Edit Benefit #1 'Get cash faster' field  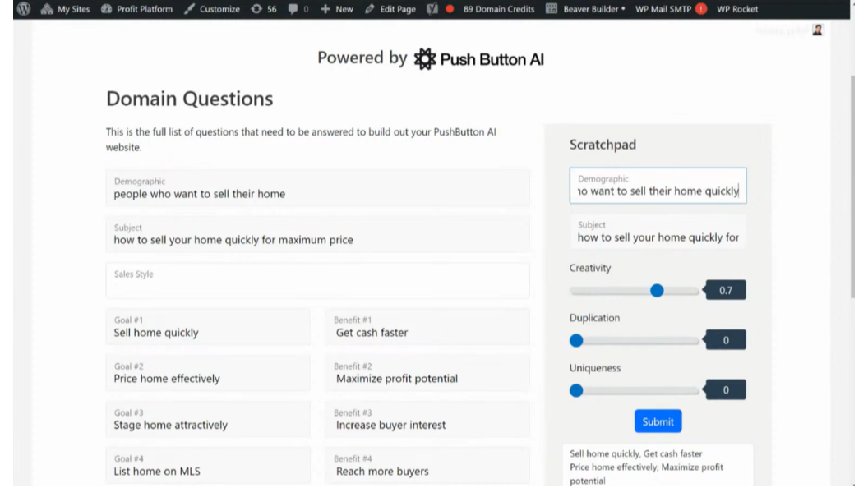click(x=427, y=326)
